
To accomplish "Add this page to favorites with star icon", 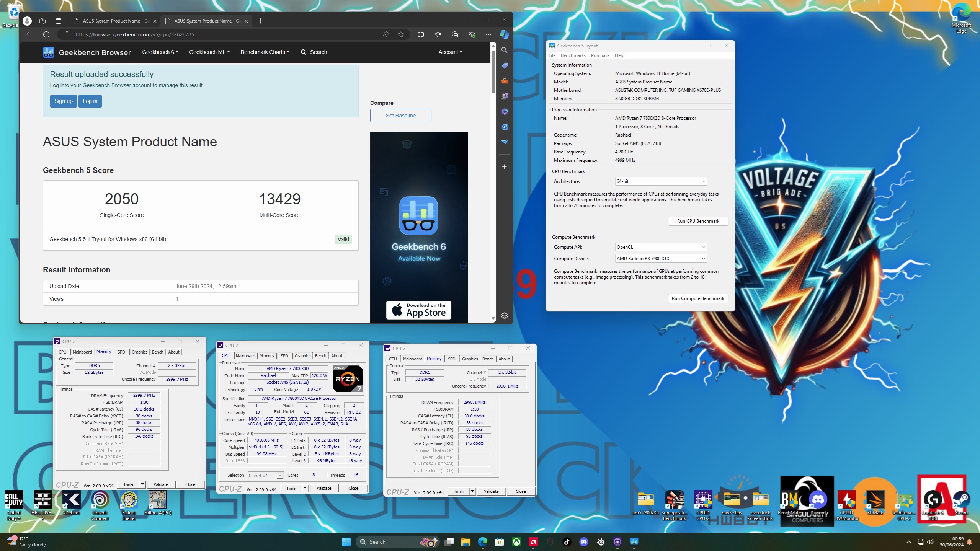I will 401,34.
